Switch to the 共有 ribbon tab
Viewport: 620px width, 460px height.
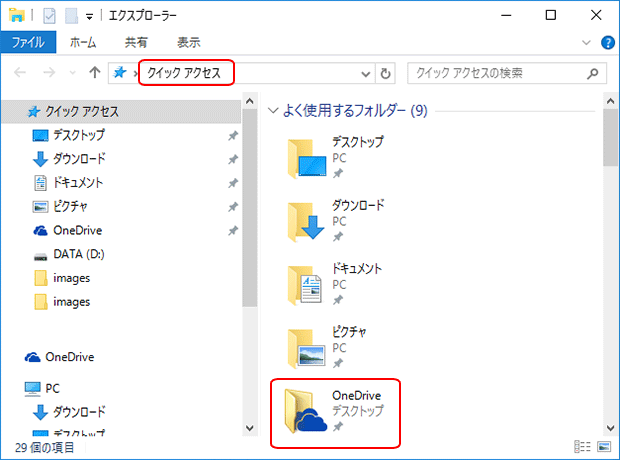click(x=136, y=42)
